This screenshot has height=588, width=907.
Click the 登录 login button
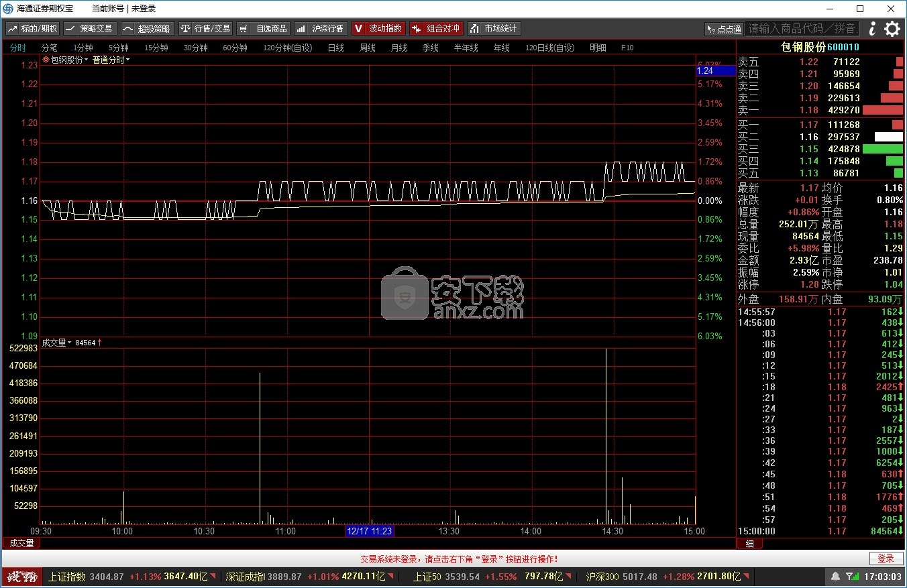pos(886,558)
